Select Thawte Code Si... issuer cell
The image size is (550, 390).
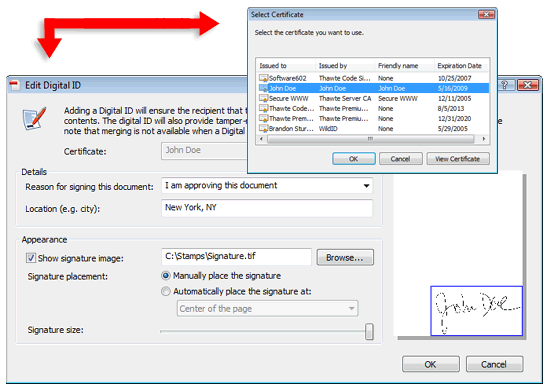coord(344,78)
